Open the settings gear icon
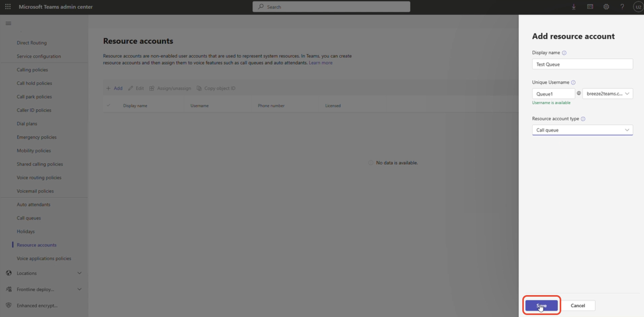644x317 pixels. tap(606, 7)
